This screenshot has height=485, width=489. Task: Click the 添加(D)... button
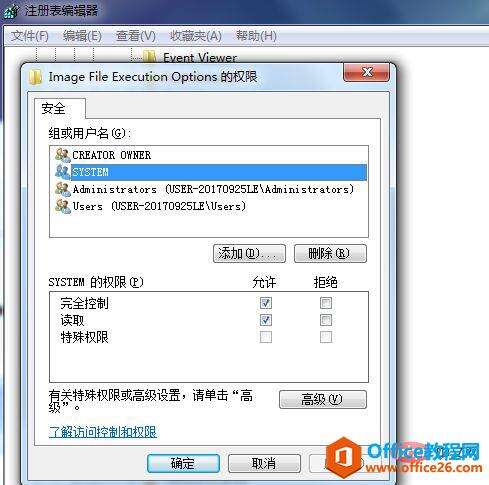point(249,254)
